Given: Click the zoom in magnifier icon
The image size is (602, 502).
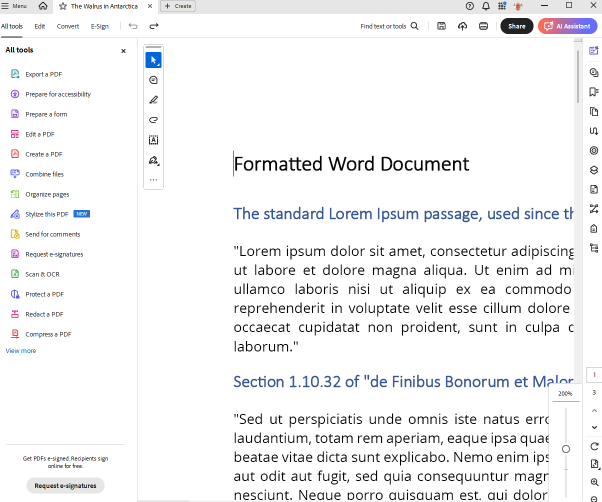Looking at the screenshot, I should pyautogui.click(x=594, y=482).
